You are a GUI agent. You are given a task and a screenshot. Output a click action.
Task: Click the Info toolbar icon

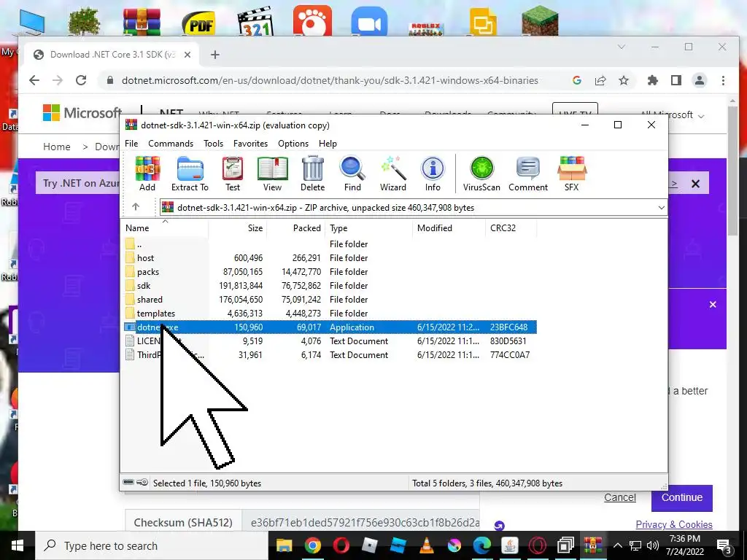433,174
